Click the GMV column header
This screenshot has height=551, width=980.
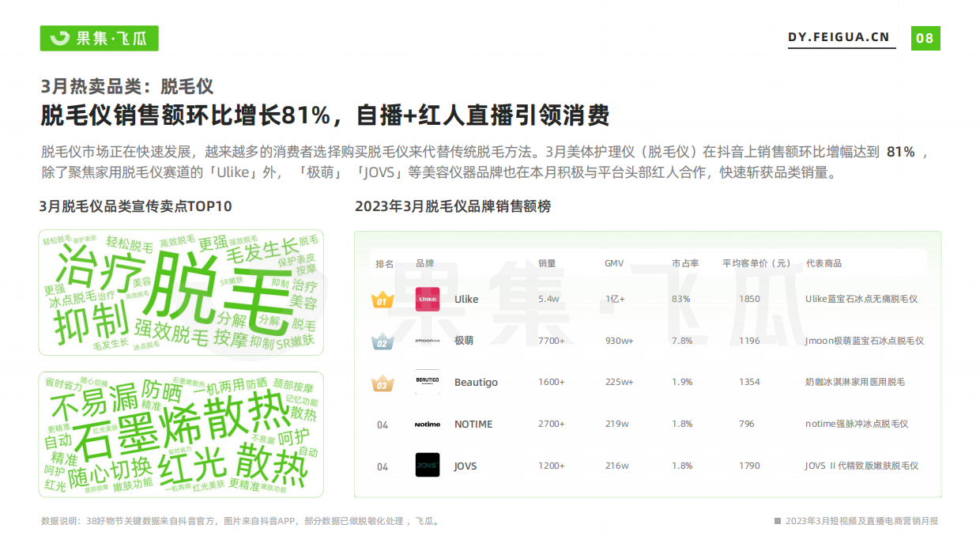(614, 263)
